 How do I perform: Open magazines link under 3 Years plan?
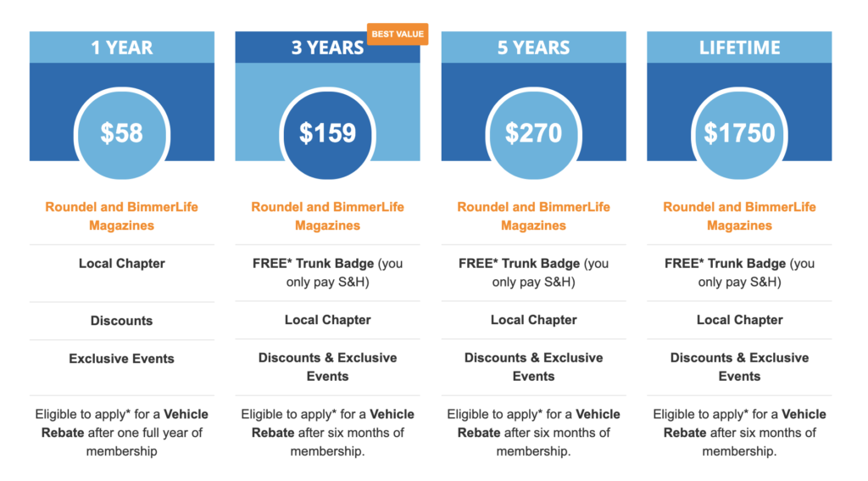coord(328,216)
